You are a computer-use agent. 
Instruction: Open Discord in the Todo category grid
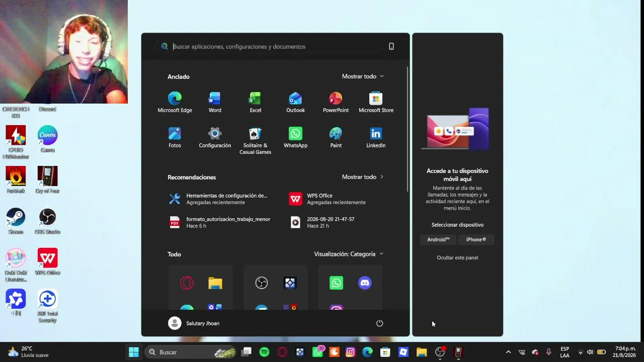[365, 283]
